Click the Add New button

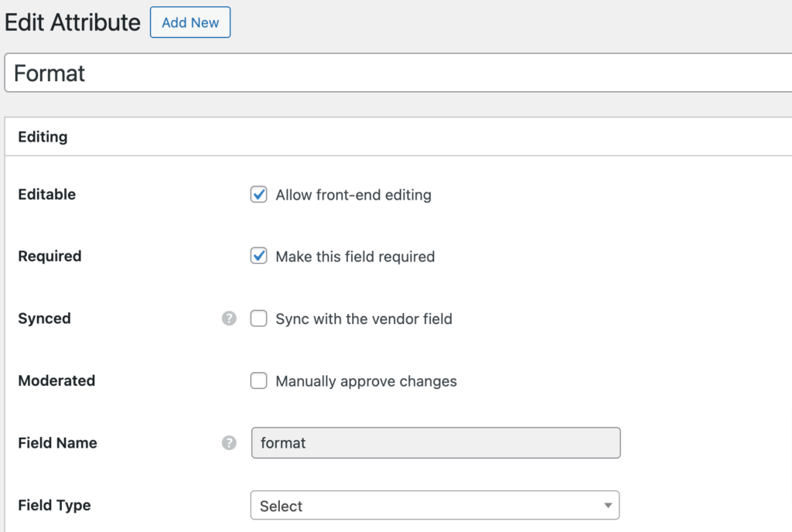pyautogui.click(x=189, y=22)
